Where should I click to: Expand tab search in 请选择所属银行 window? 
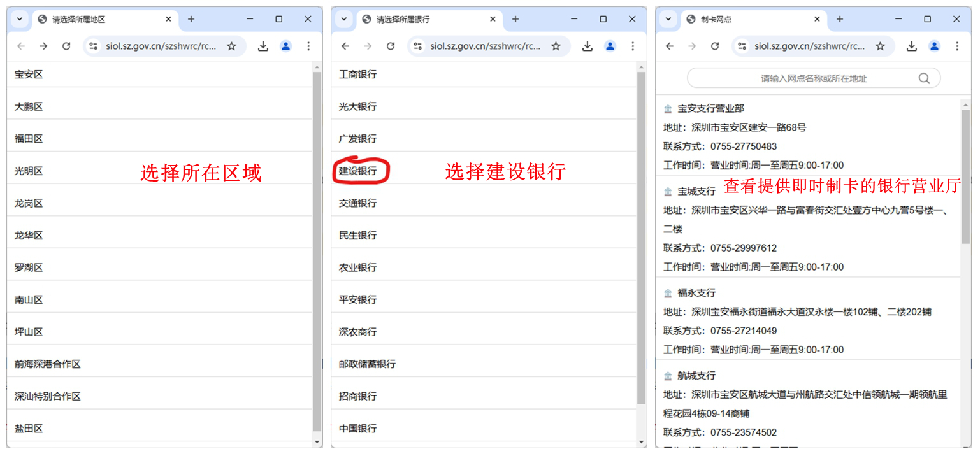[344, 19]
